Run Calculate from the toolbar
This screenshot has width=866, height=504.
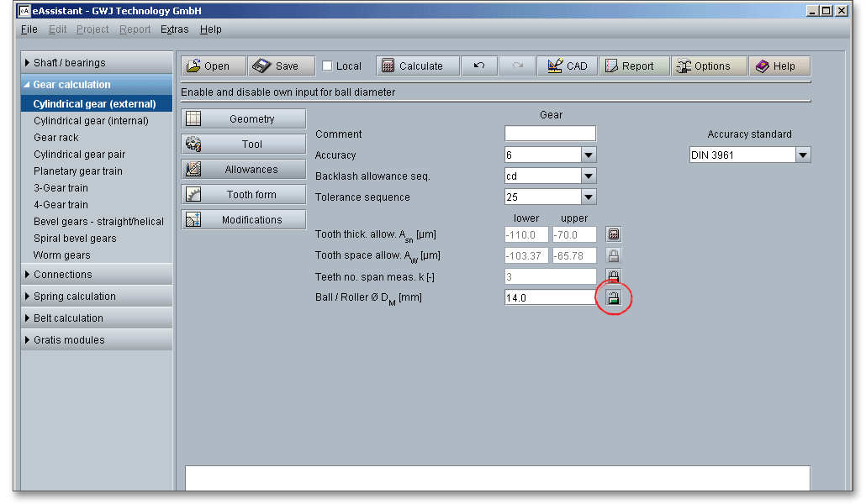click(x=418, y=66)
